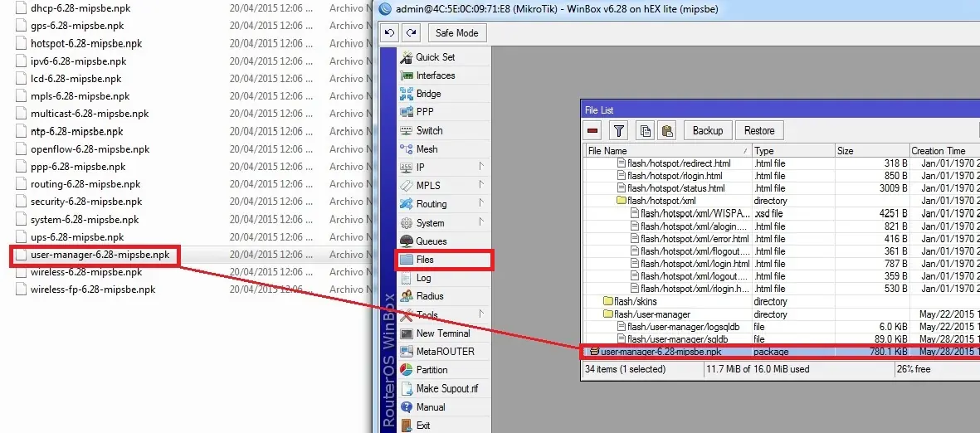
Task: Click the undo arrow in WinBox toolbar
Action: 389,33
